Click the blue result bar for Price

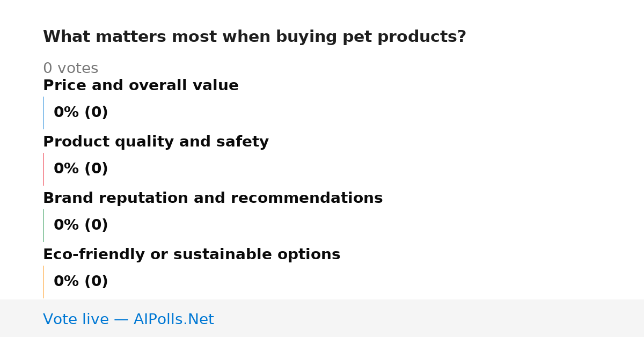(x=43, y=113)
